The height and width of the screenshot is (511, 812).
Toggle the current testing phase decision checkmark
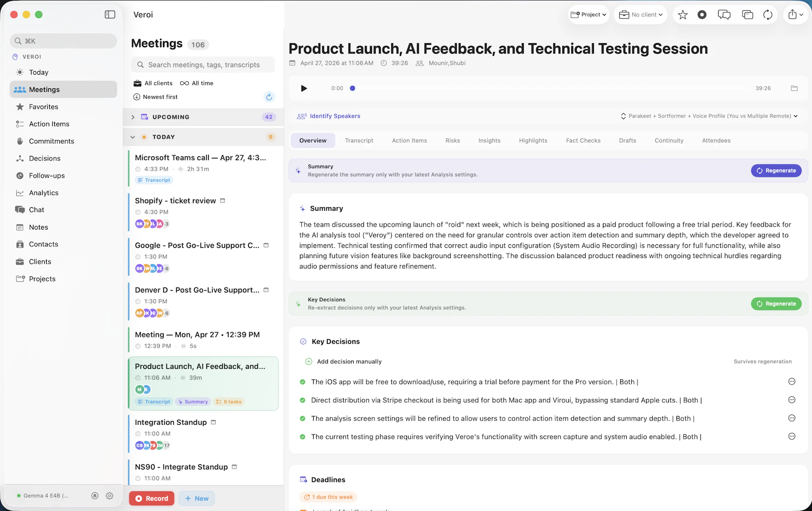(x=302, y=437)
